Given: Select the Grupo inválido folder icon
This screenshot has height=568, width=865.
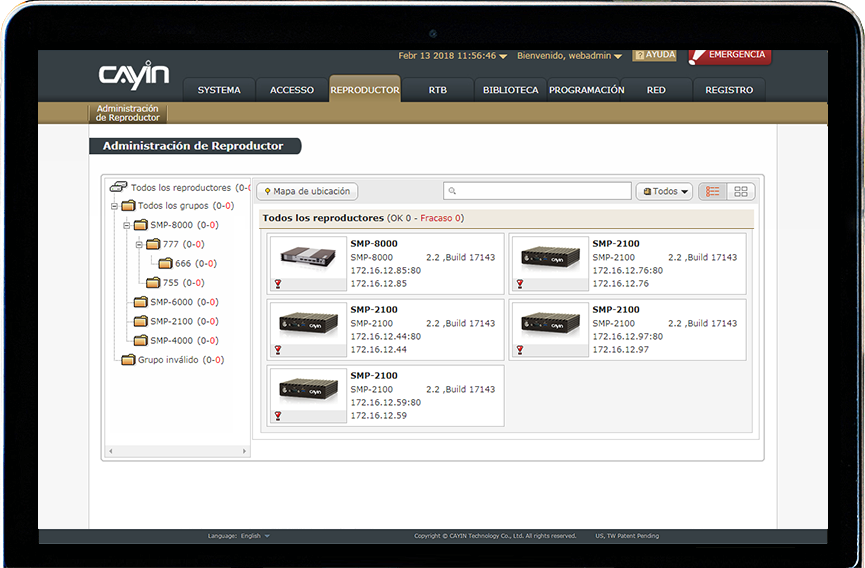Looking at the screenshot, I should coord(128,360).
